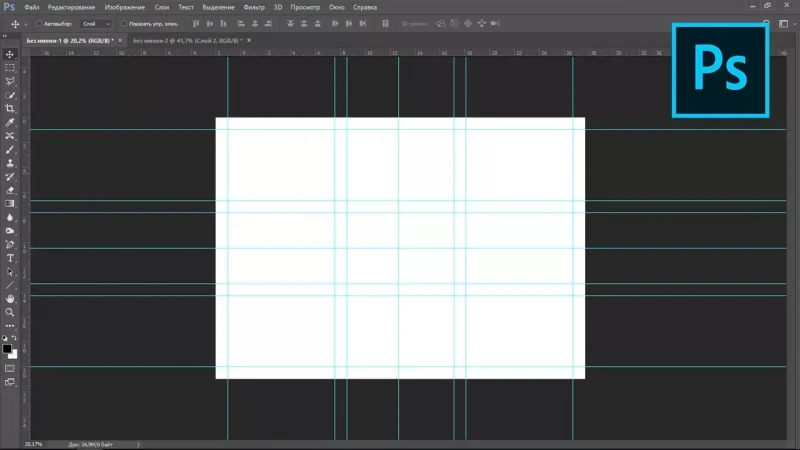Enable the Автовыбор checkbox
Screen dimensions: 800x450
(39, 23)
